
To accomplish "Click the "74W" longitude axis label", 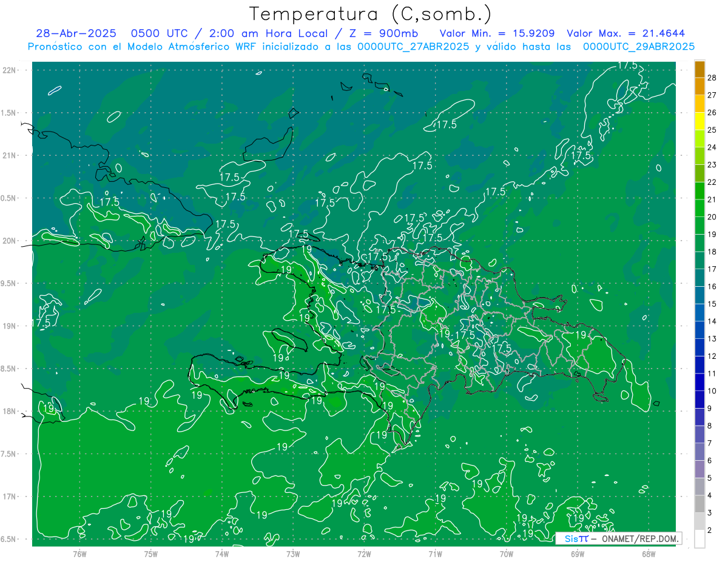I will (221, 554).
